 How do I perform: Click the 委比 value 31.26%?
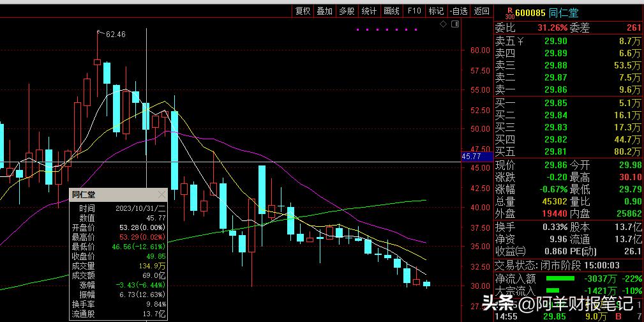coord(553,28)
